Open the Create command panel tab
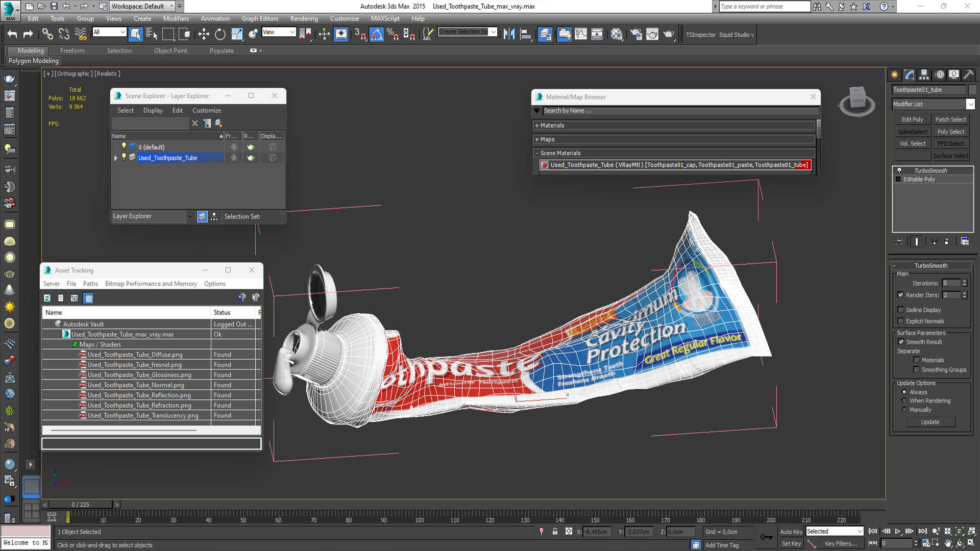The width and height of the screenshot is (980, 551). pos(894,74)
